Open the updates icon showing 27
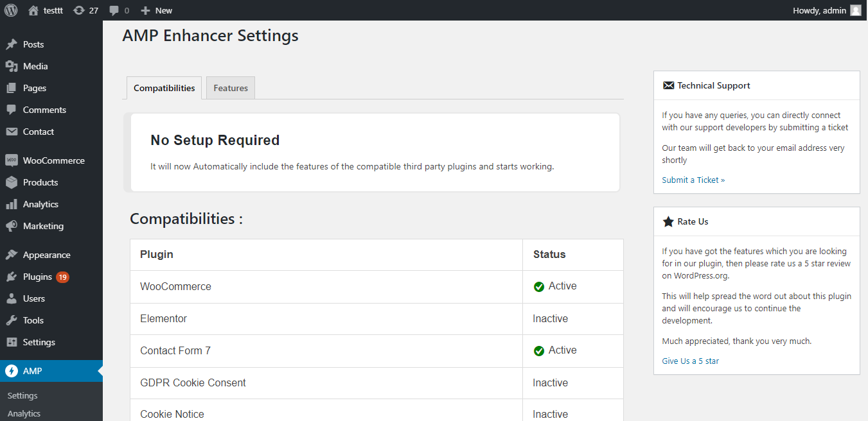Viewport: 868px width, 421px height. [79, 10]
